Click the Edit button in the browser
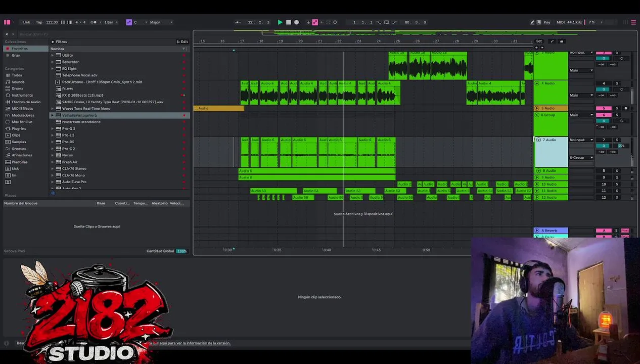Image resolution: width=640 pixels, height=364 pixels. click(182, 41)
